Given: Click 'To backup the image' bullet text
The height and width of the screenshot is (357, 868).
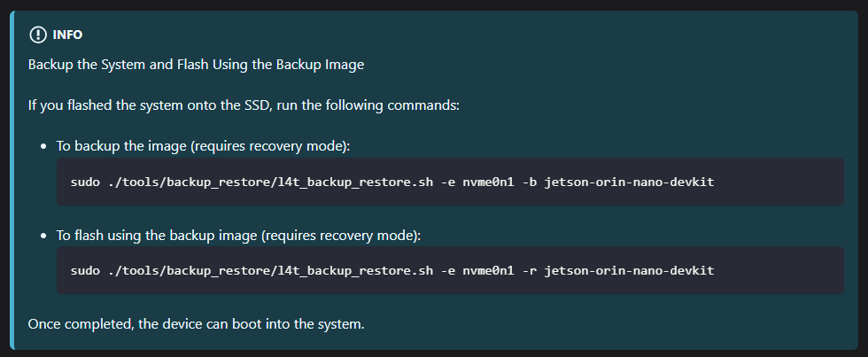Looking at the screenshot, I should (204, 147).
